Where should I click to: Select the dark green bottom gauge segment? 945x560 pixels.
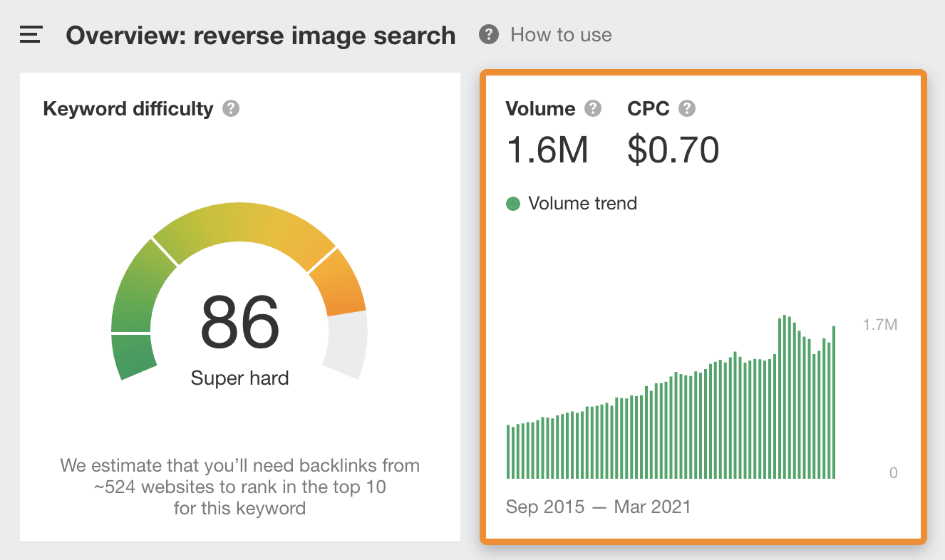point(134,356)
